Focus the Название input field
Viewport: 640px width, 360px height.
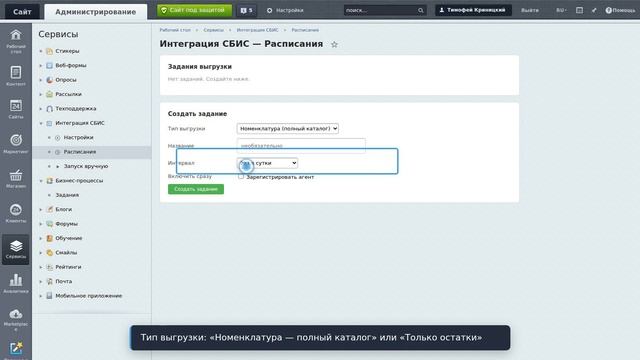coord(301,146)
